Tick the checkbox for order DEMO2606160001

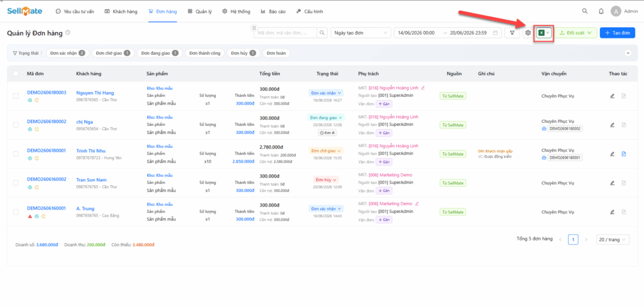16,212
